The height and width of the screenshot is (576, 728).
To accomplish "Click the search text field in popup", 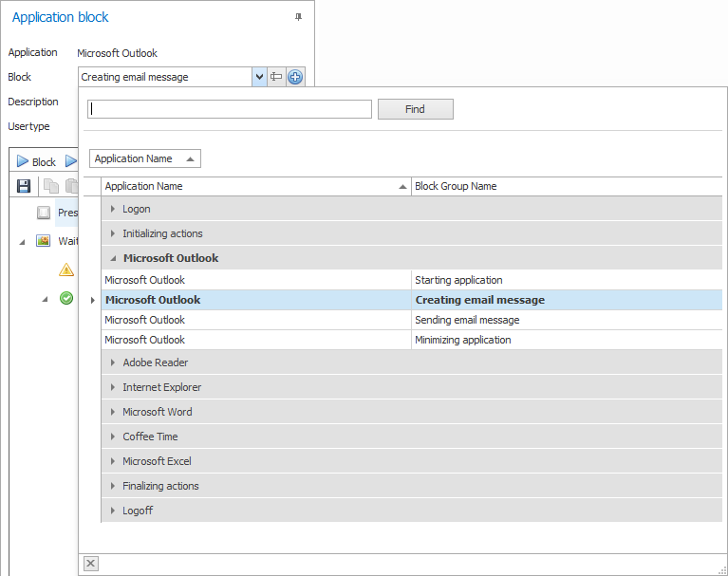I will [230, 109].
